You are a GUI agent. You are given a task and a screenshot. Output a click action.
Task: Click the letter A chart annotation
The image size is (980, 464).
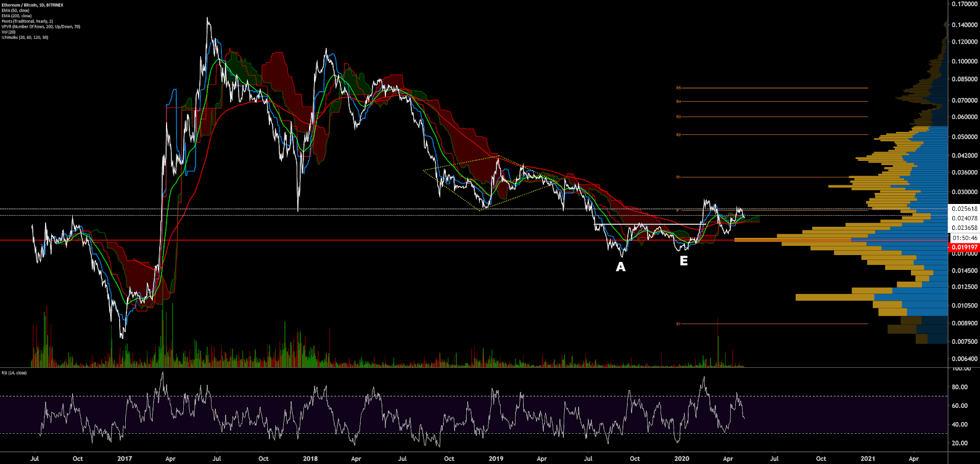coord(620,267)
